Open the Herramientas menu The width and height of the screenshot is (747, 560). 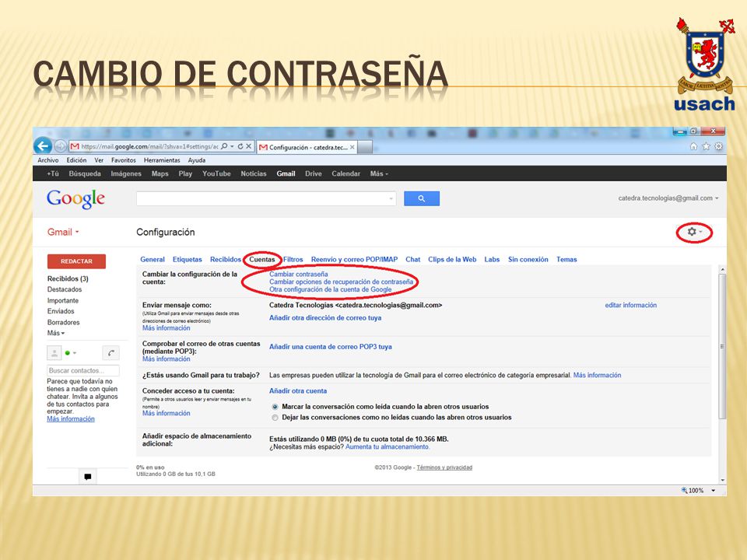(x=162, y=160)
